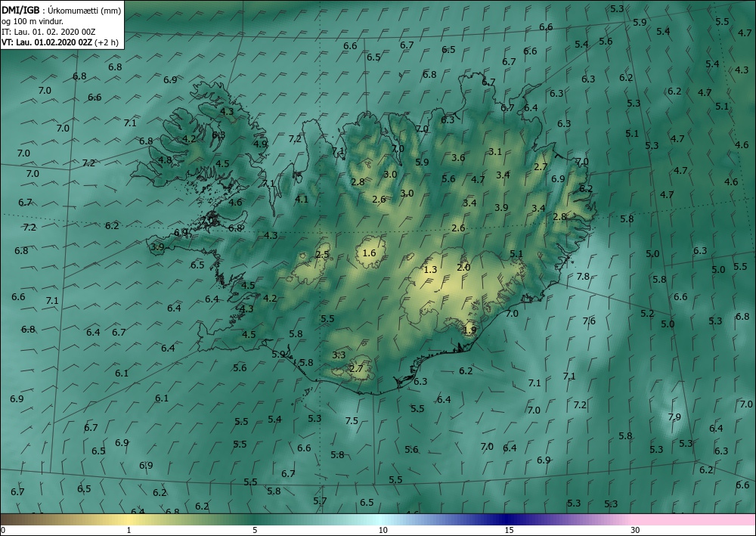The width and height of the screenshot is (756, 536).
Task: Click the "3.6" value in north Iceland
Action: point(458,157)
